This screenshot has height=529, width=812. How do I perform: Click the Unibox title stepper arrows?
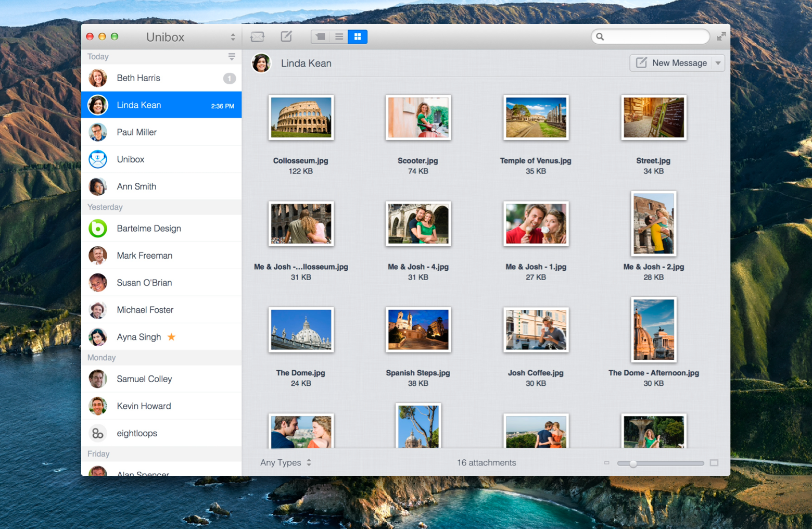[233, 36]
